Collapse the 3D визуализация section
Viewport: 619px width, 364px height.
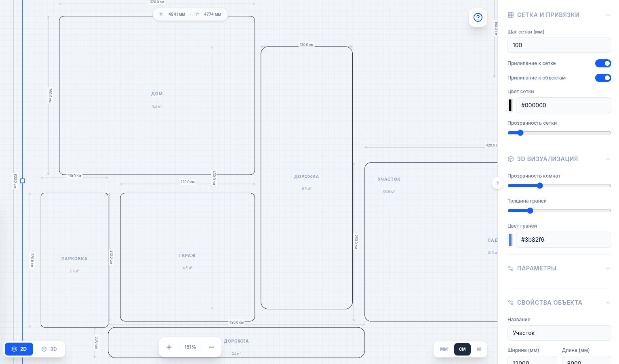point(608,159)
